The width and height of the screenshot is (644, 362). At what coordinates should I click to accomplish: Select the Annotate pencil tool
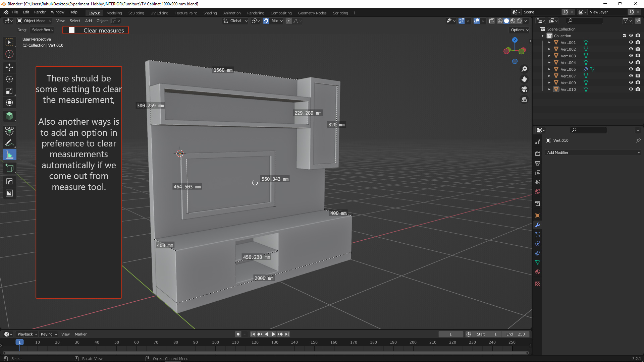9,143
